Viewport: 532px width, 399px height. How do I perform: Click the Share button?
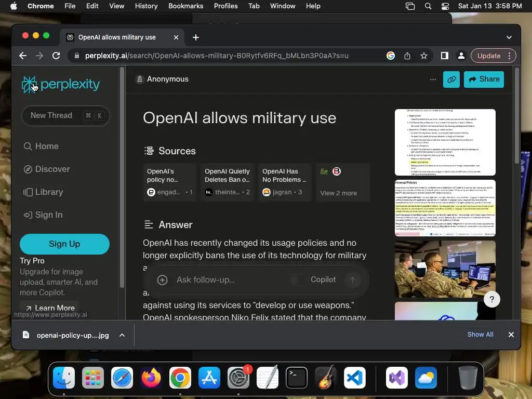[484, 79]
